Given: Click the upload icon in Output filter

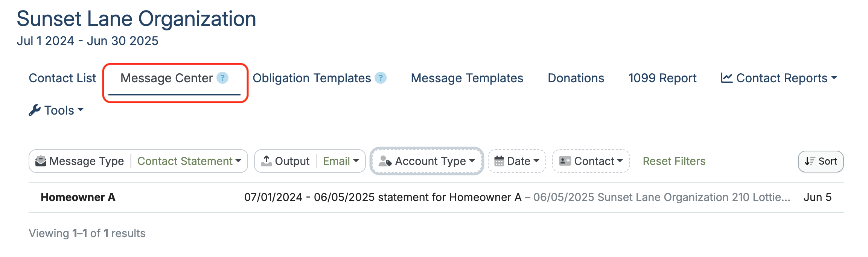Looking at the screenshot, I should tap(266, 161).
